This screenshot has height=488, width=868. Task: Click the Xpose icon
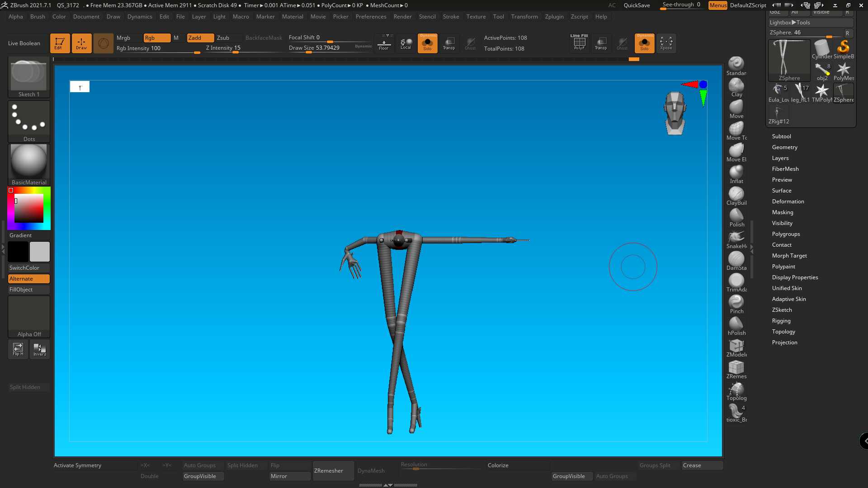point(666,43)
